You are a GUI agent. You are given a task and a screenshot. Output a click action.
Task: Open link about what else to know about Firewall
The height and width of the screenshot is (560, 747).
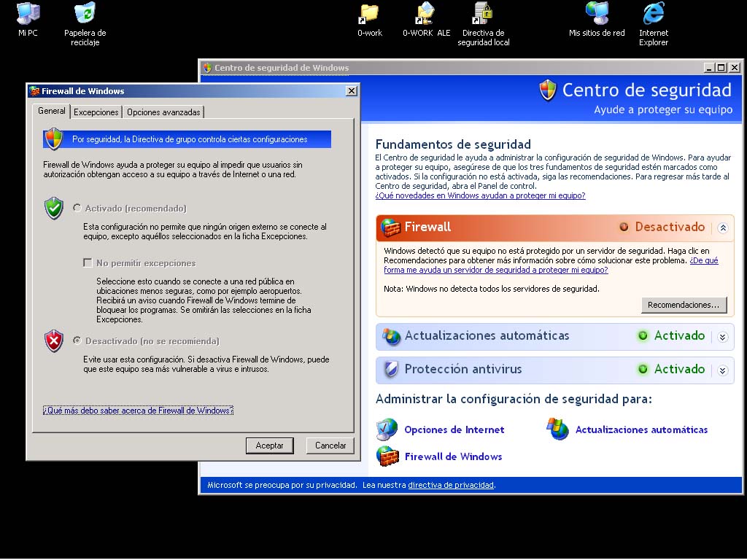138,411
